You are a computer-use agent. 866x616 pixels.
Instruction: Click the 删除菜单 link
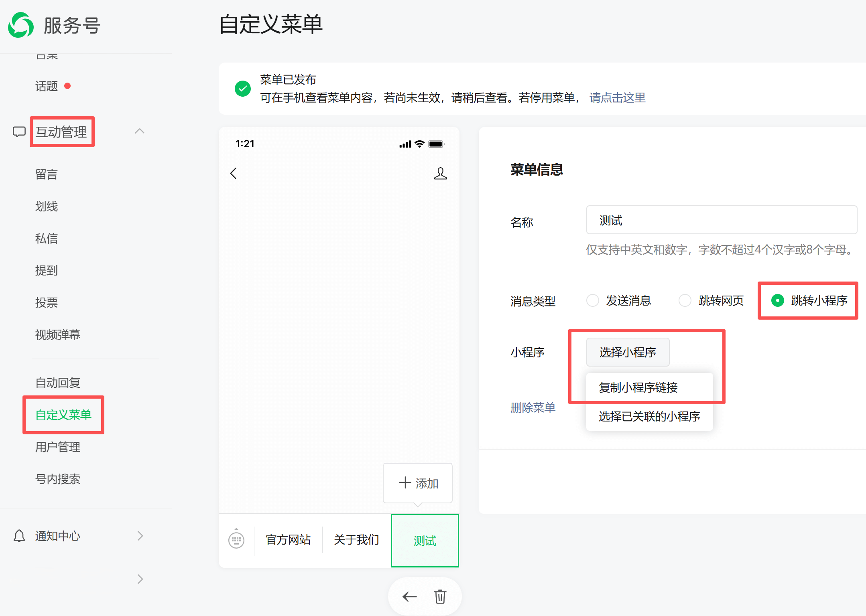(533, 407)
